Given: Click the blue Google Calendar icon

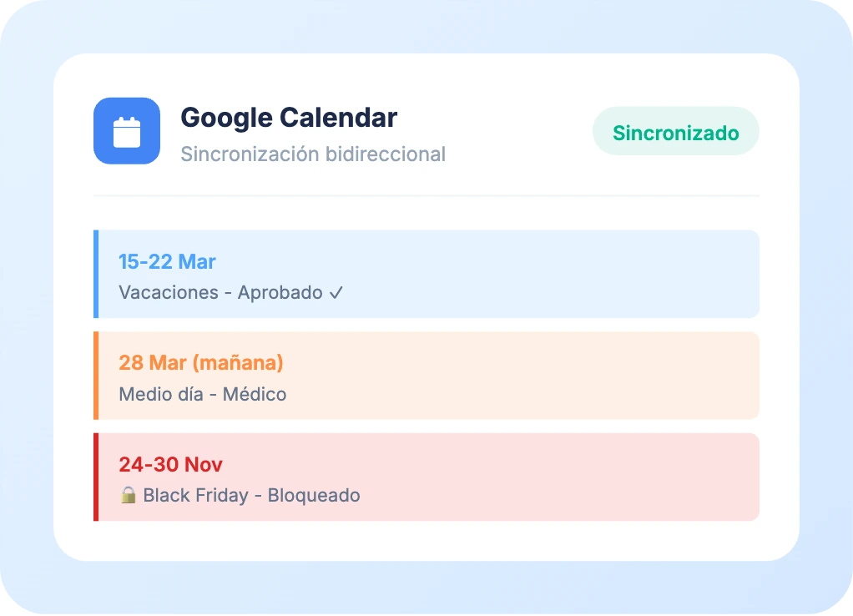Looking at the screenshot, I should tap(127, 131).
